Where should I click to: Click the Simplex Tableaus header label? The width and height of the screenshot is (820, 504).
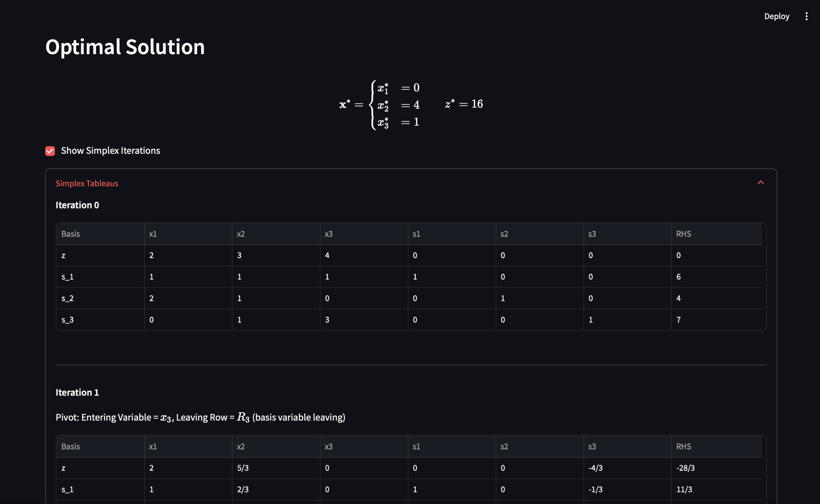87,183
